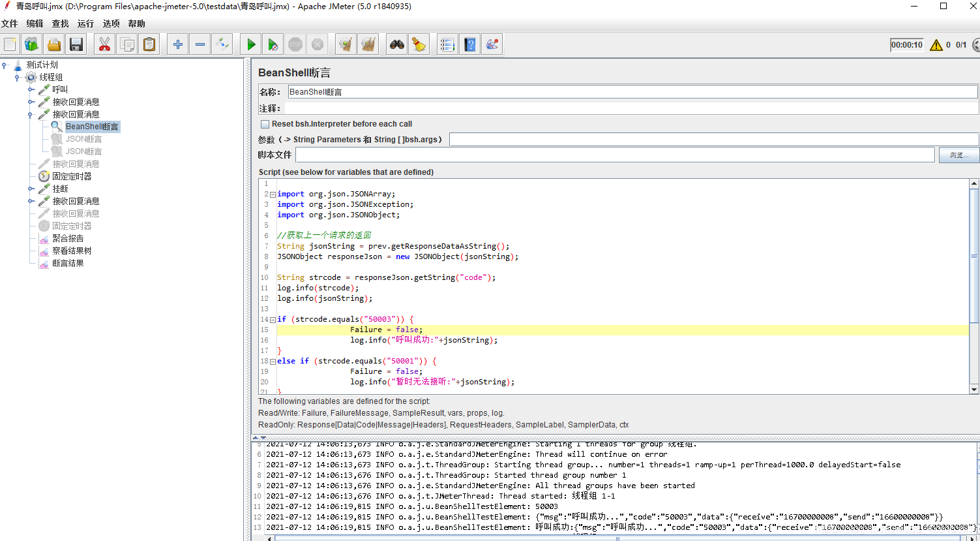Open the Templates toolbar icon
The width and height of the screenshot is (980, 541).
31,44
